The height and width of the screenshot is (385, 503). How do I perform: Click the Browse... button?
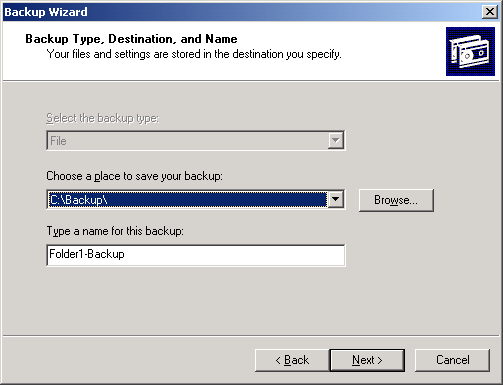coord(396,200)
